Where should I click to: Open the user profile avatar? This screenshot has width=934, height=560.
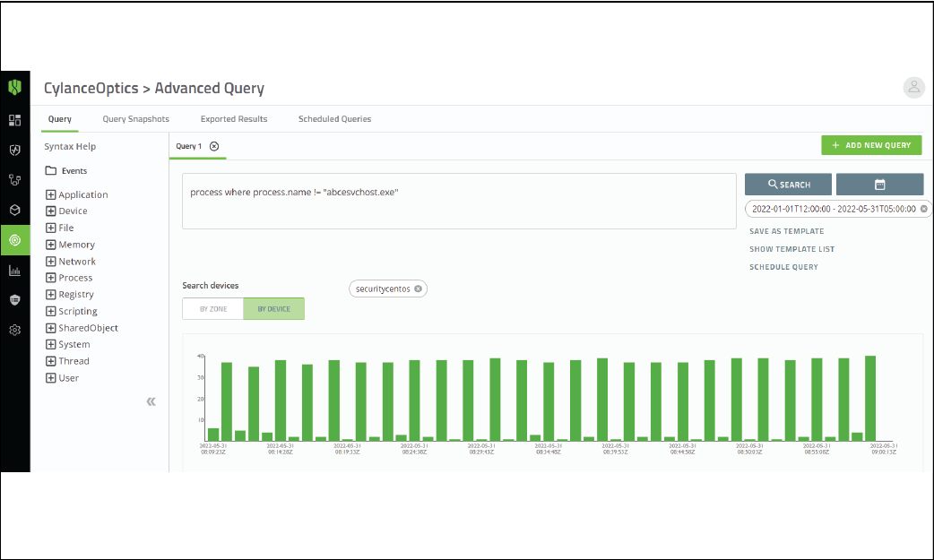(x=913, y=88)
